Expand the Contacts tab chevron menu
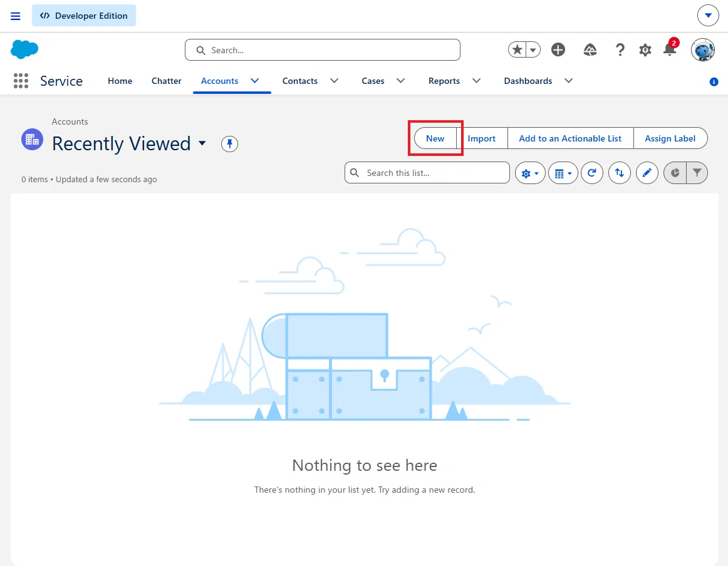728x566 pixels. [x=335, y=81]
